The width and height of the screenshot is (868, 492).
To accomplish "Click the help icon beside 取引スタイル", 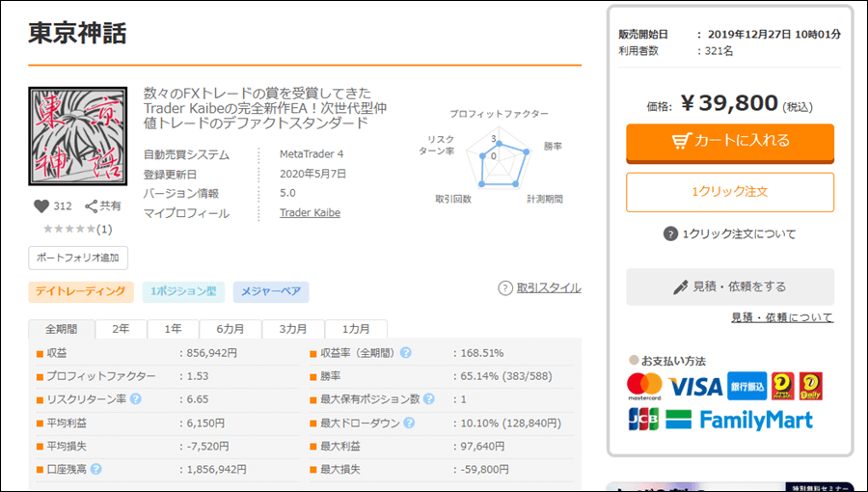I will coord(505,287).
